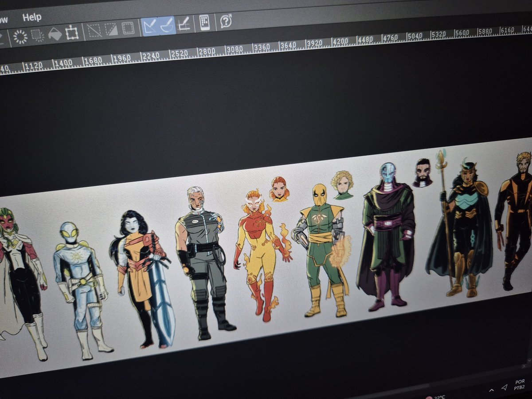
Task: Open the POR PTB2 keyboard language indicator
Action: coord(520,385)
